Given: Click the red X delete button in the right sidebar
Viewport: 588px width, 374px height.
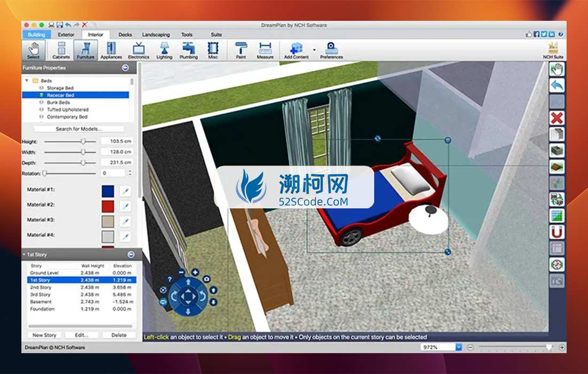Looking at the screenshot, I should pos(557,118).
